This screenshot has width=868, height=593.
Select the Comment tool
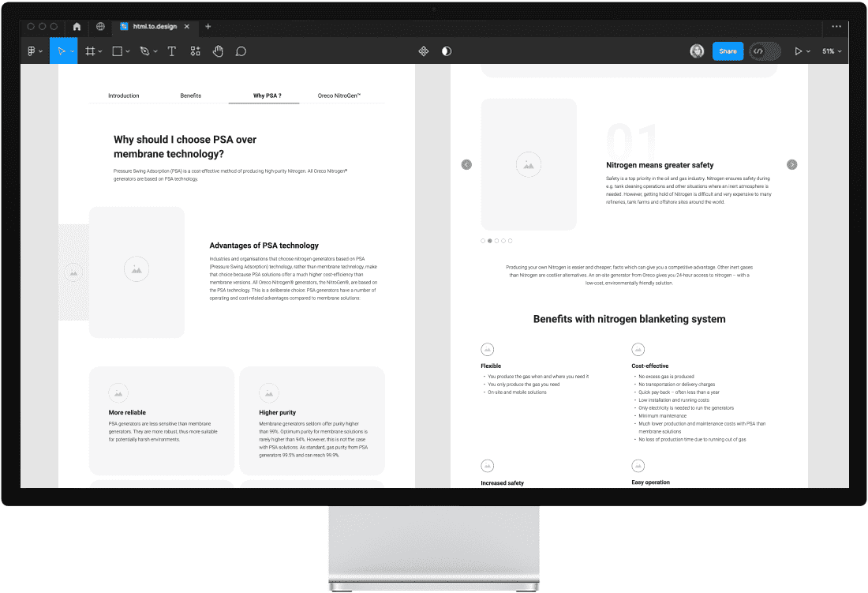click(x=241, y=51)
